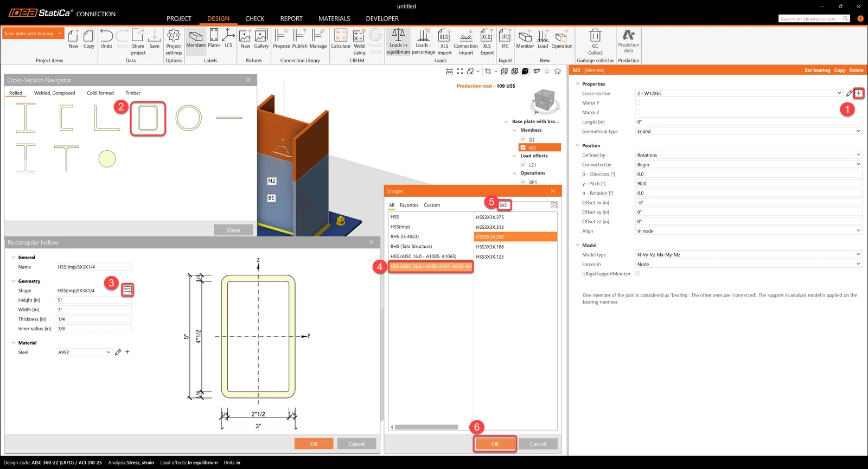Screen dimensions: 868x469
Task: Switch to REPORT tab
Action: pos(291,18)
